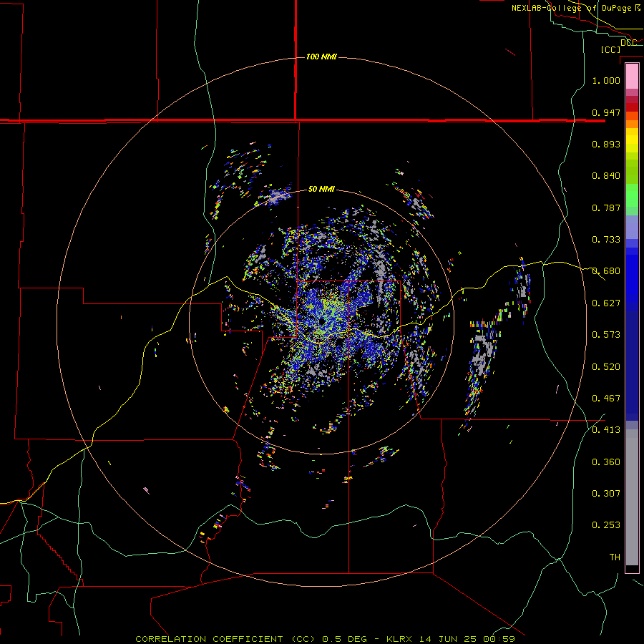Click the 0.733 legend value
Image resolution: width=644 pixels, height=644 pixels.
(x=606, y=240)
